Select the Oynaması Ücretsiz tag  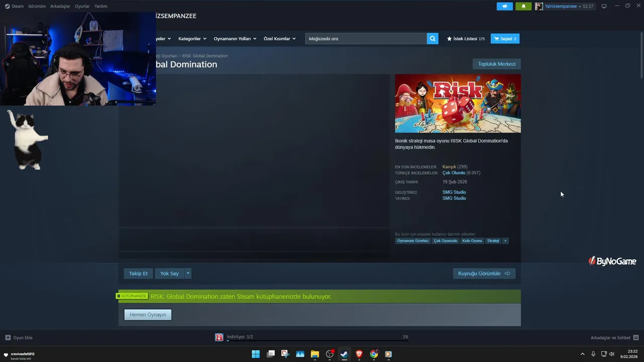point(413,241)
